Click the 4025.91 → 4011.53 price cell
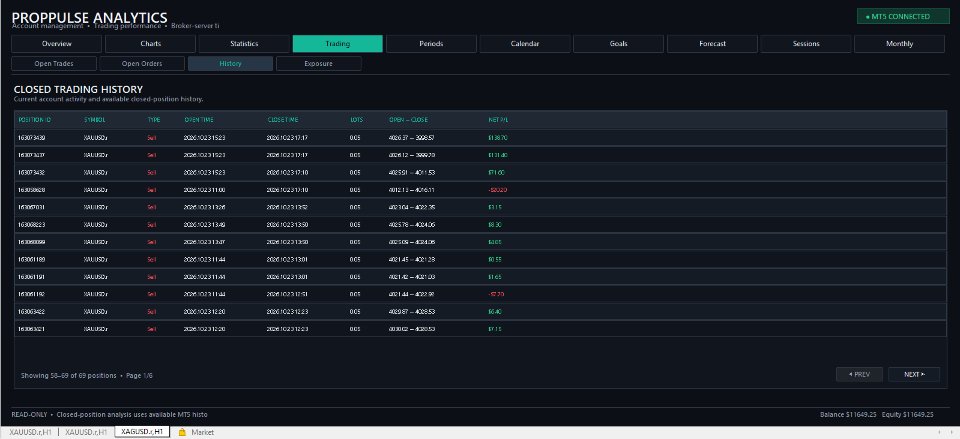Screen dimensions: 960x439 (411, 173)
